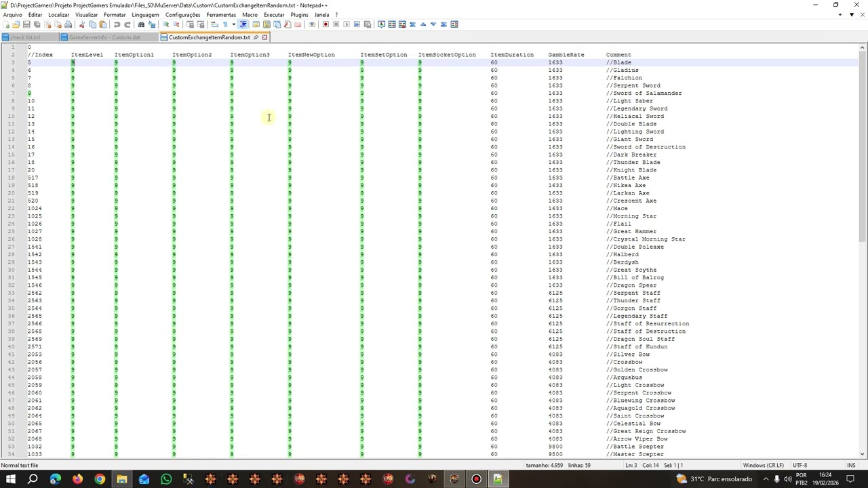Click the Paste clipboard toolbar icon
This screenshot has height=488, width=868.
point(103,24)
